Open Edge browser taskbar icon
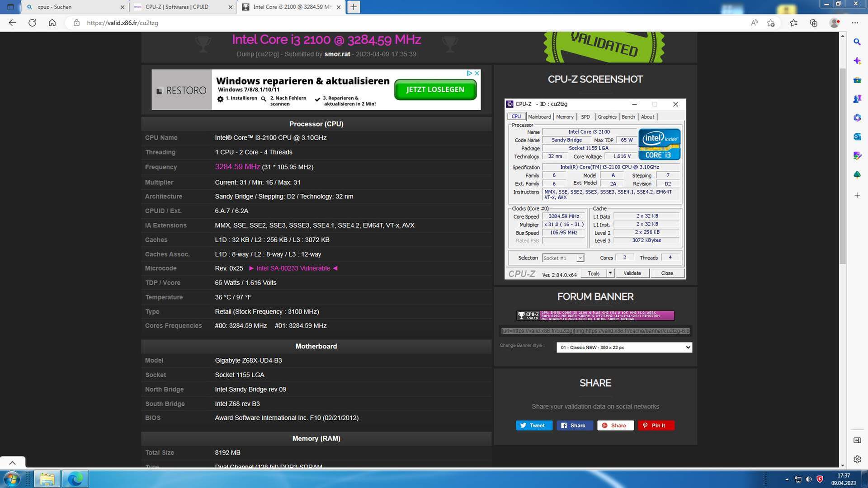Screen dimensions: 868x488 (x=75, y=479)
